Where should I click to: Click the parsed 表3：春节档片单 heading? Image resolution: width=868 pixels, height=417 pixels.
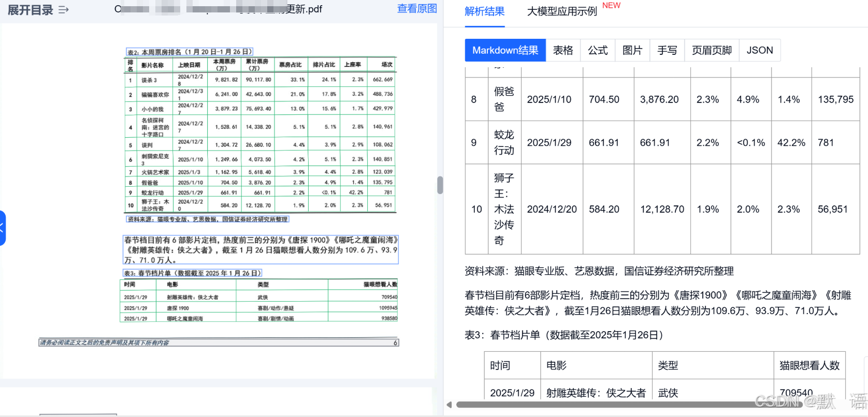click(x=564, y=335)
